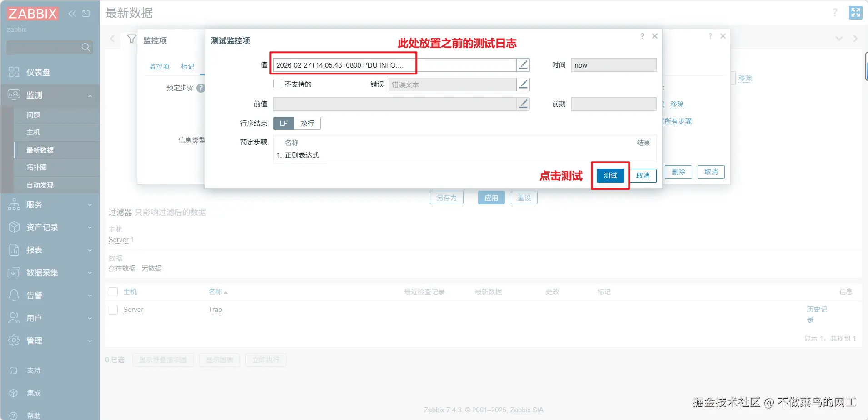Close the Test item (测试监控项) dialog
Screen dimensions: 868x420
coord(655,36)
